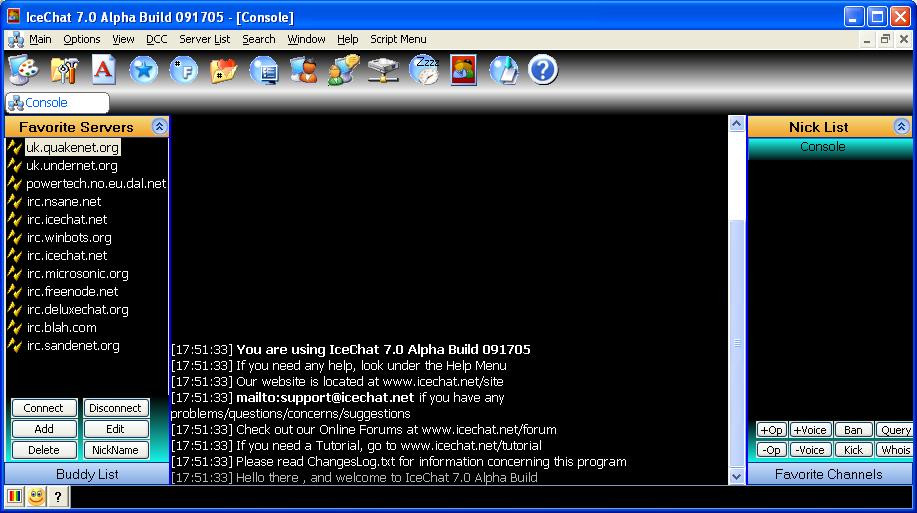Click the IceChat title bar application icon
The width and height of the screenshot is (917, 513).
(x=13, y=16)
